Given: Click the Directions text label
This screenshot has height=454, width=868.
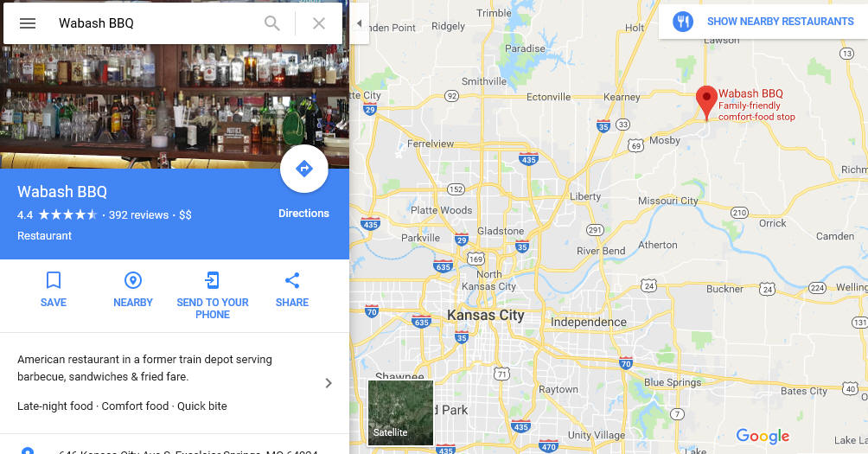Looking at the screenshot, I should tap(304, 213).
